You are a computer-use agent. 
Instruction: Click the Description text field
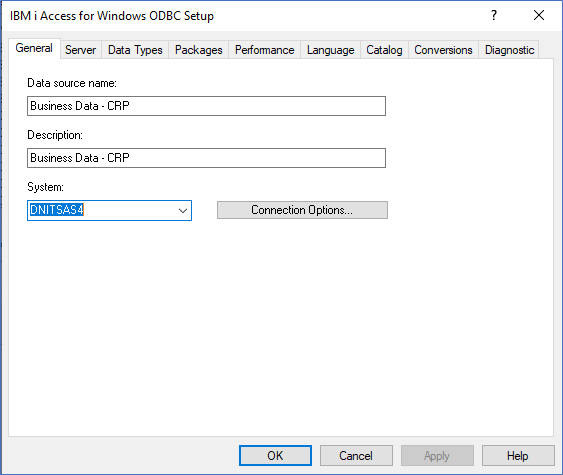coord(206,158)
